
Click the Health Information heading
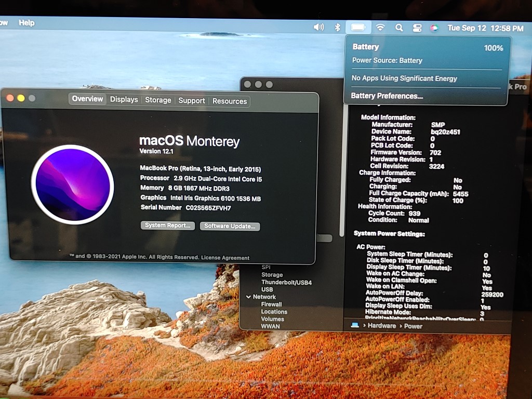(x=385, y=206)
